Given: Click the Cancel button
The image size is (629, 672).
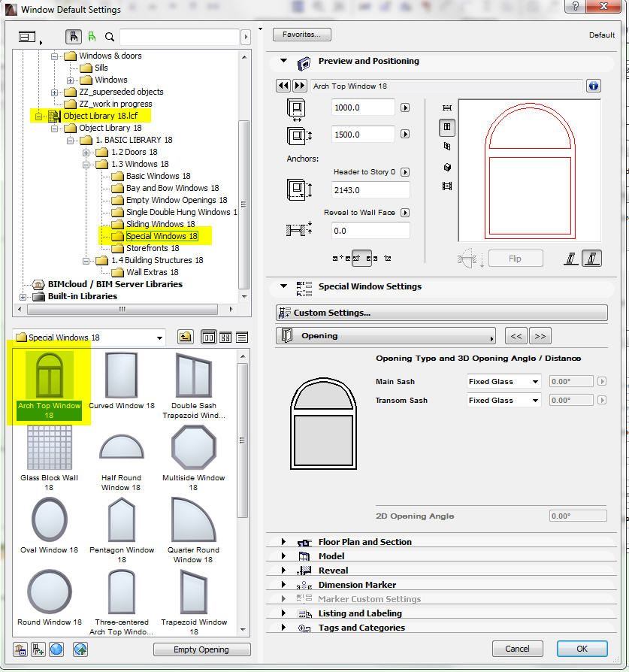Looking at the screenshot, I should tap(517, 649).
